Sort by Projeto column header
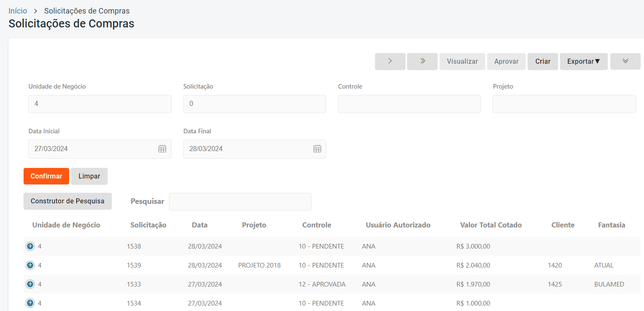 [254, 225]
